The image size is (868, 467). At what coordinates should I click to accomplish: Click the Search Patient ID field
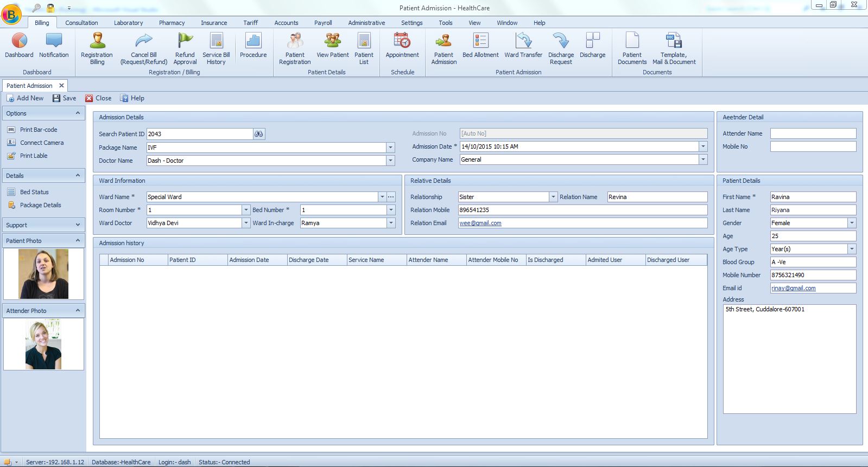[200, 134]
